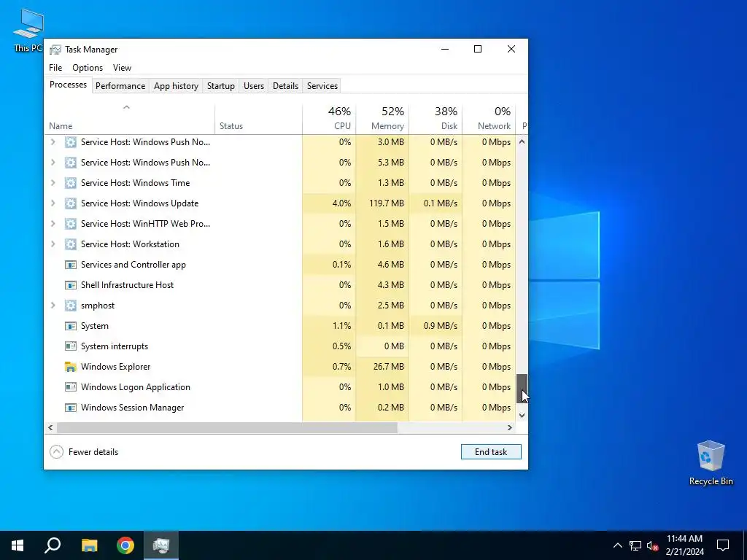Image resolution: width=747 pixels, height=560 pixels.
Task: Open File Explorer from the taskbar
Action: point(89,545)
